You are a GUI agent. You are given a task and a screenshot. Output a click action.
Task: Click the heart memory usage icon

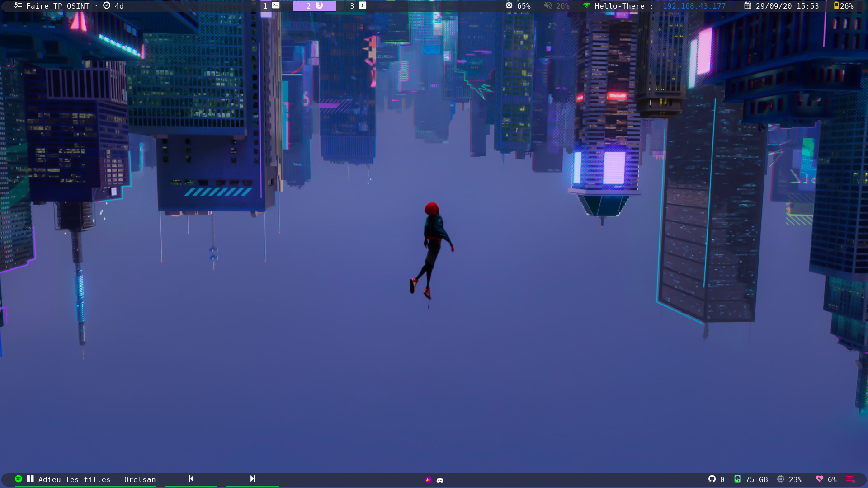pyautogui.click(x=820, y=479)
